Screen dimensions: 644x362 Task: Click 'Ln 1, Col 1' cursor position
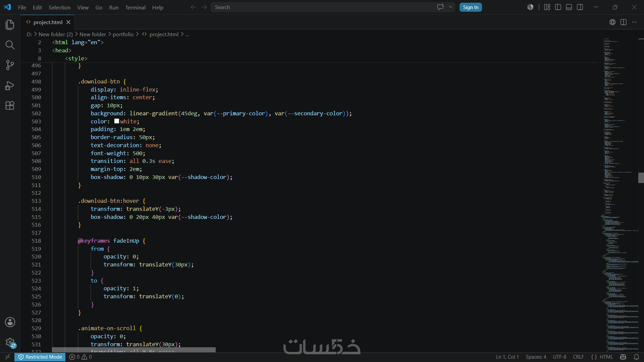(x=507, y=357)
